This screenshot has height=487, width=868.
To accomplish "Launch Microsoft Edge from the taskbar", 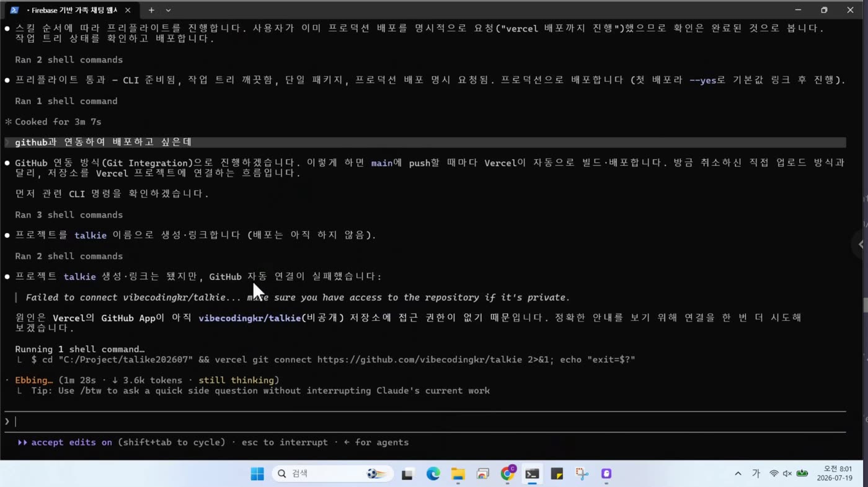I will click(x=433, y=474).
